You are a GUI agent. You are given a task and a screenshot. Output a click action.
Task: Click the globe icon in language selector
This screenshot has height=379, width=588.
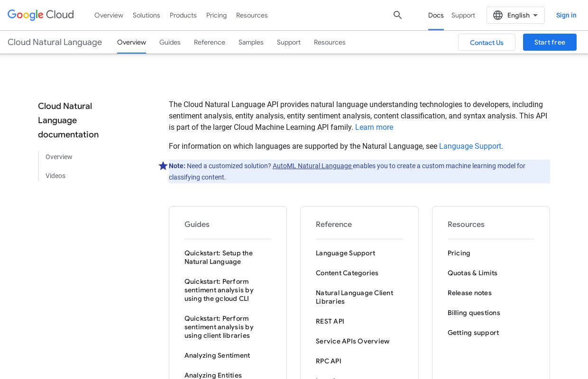pyautogui.click(x=498, y=15)
